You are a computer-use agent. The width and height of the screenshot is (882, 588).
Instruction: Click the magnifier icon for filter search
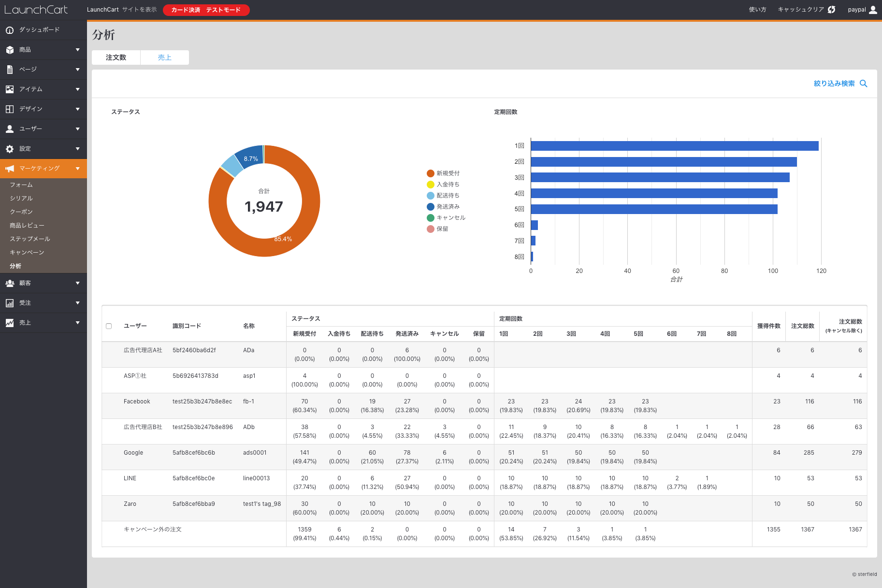pos(864,84)
